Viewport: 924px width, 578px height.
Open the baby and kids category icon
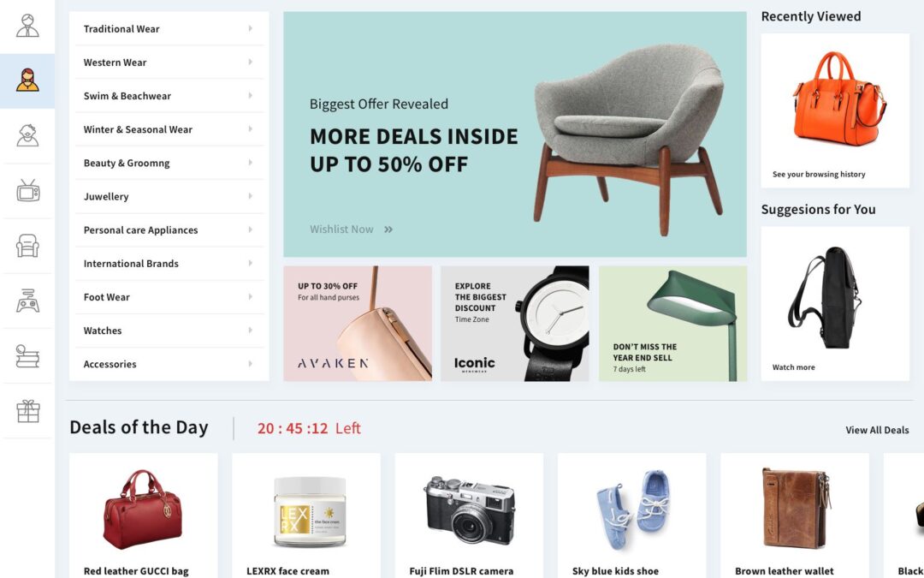coord(27,135)
